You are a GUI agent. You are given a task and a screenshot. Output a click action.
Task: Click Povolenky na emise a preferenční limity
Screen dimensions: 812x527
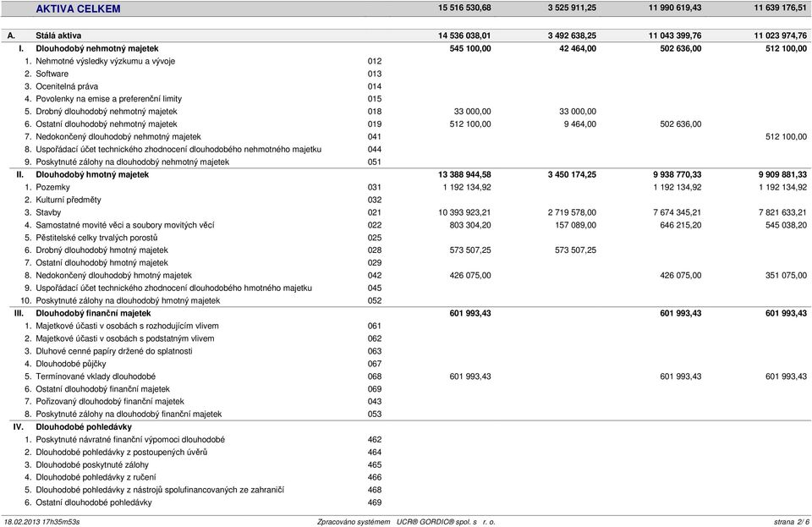[109, 99]
